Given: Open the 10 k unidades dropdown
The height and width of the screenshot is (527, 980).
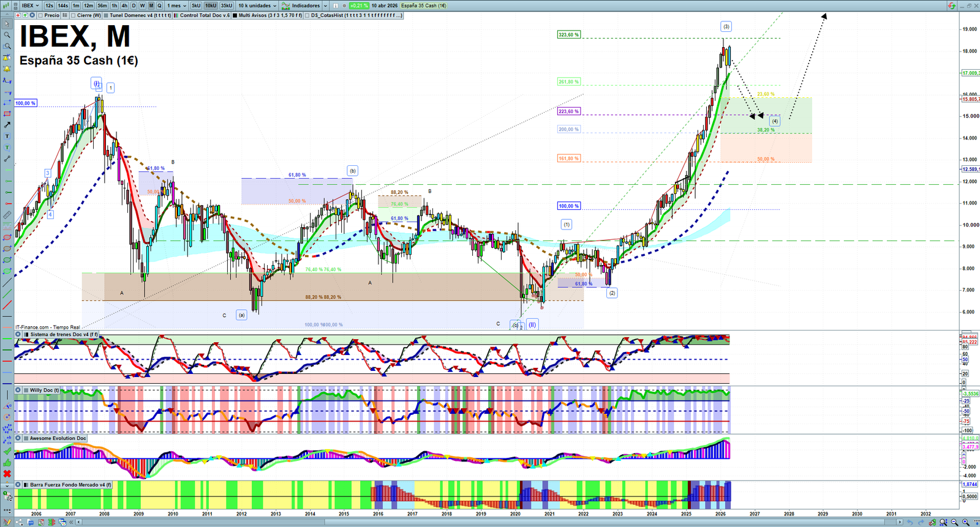Looking at the screenshot, I should point(257,6).
